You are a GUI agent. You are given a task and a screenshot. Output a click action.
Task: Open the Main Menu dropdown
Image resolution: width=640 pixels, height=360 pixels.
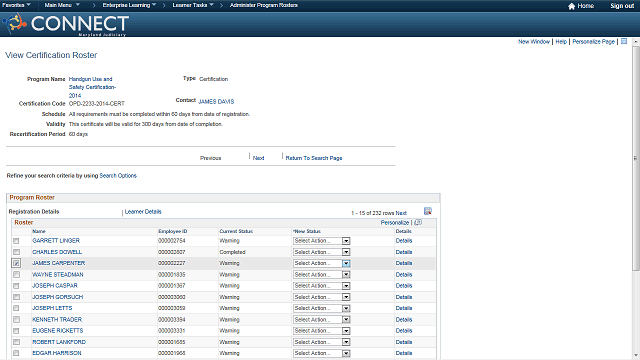point(62,5)
